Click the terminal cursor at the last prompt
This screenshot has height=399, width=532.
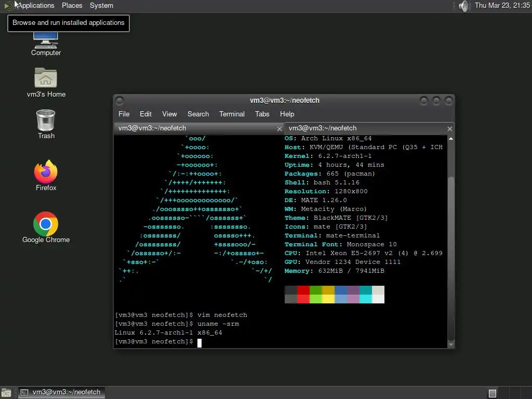tap(199, 343)
